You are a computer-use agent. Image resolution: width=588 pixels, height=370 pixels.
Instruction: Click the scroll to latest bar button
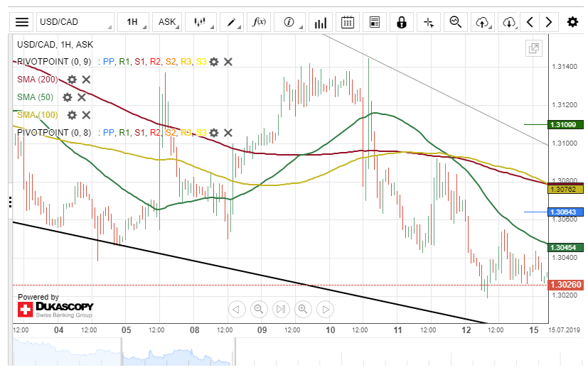[x=281, y=309]
